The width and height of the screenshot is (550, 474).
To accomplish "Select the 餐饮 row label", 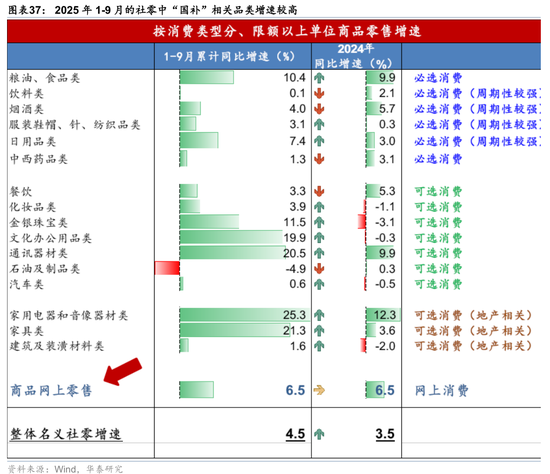I will 21,192.
